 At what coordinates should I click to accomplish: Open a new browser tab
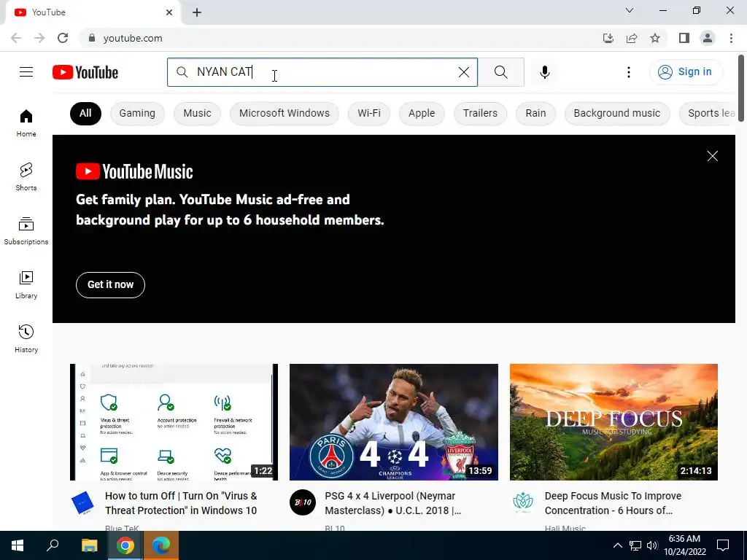tap(197, 13)
